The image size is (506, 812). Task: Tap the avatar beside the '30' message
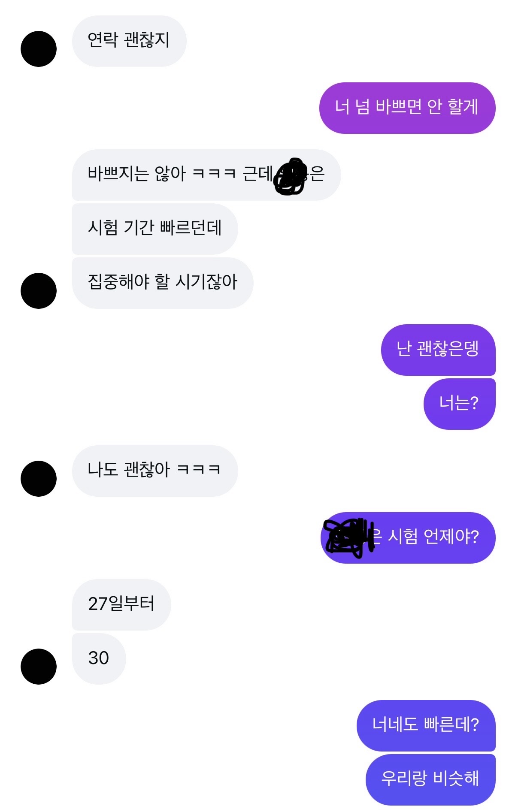39,667
